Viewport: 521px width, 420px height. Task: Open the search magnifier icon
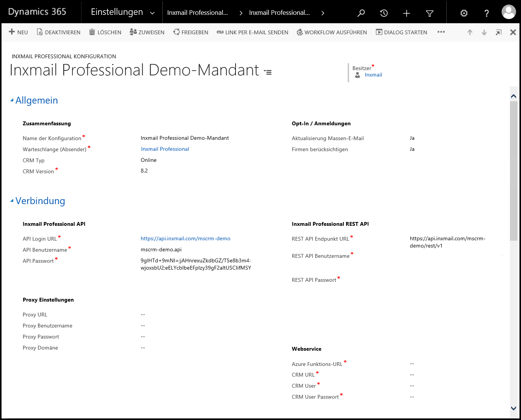361,13
